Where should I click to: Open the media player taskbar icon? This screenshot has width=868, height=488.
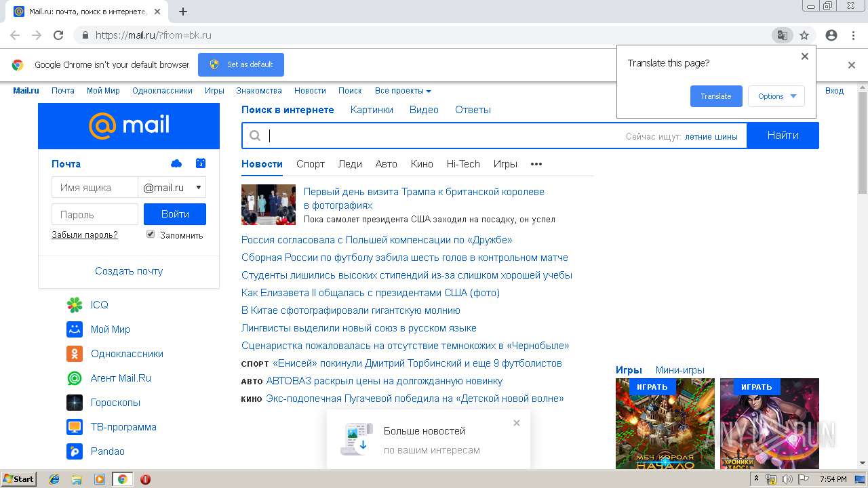[x=100, y=479]
